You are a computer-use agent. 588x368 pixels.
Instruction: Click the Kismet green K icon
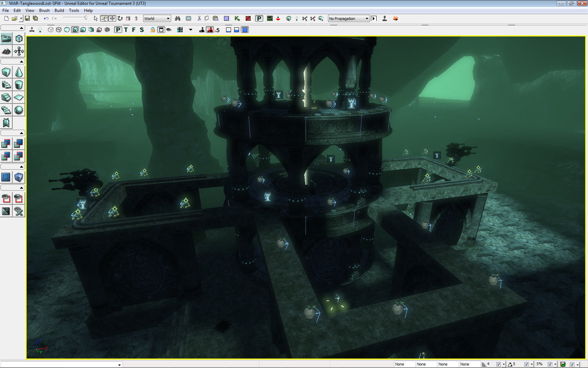click(237, 19)
